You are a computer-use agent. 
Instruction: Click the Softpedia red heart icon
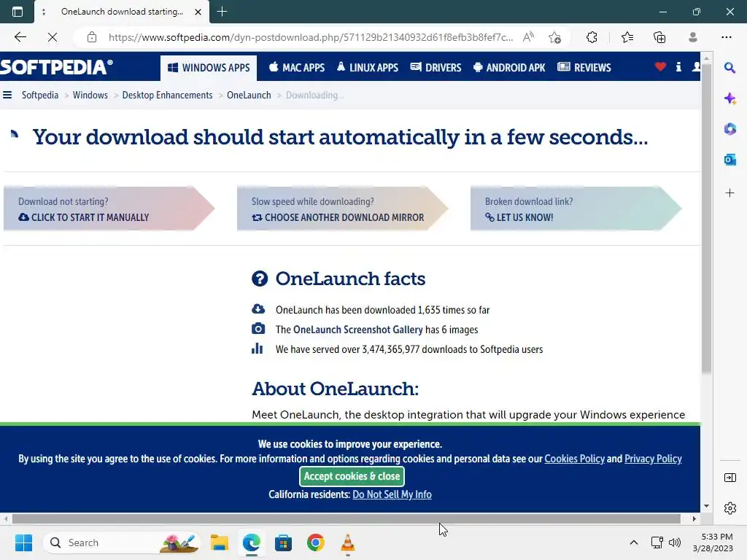point(660,67)
